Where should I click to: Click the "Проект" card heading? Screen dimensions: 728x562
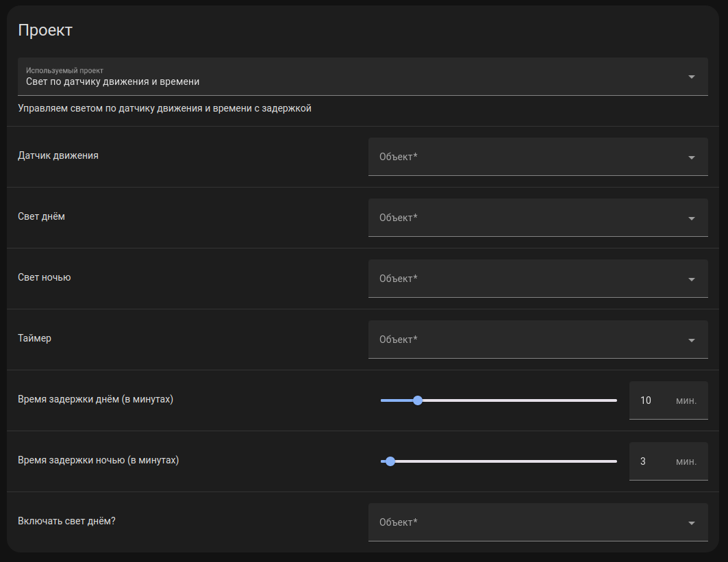pyautogui.click(x=45, y=30)
